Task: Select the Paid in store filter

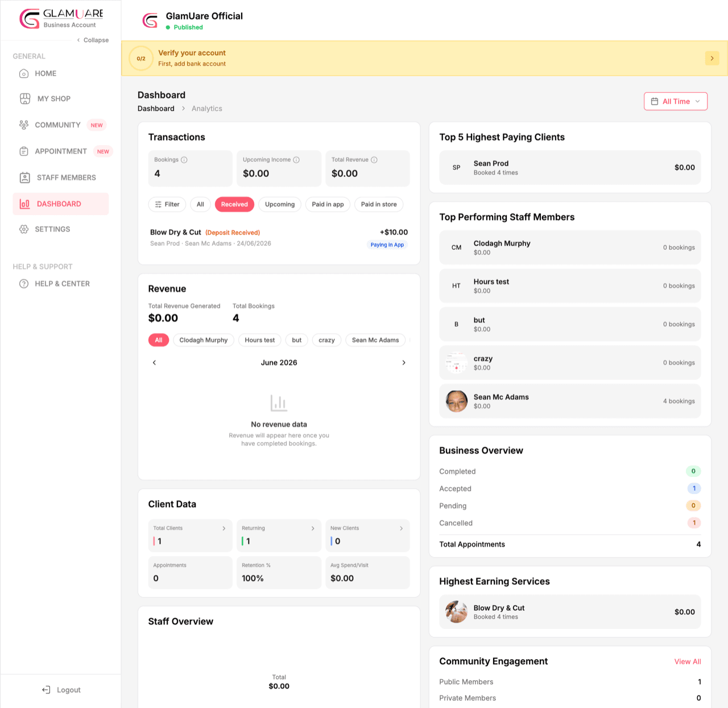Action: (x=379, y=204)
